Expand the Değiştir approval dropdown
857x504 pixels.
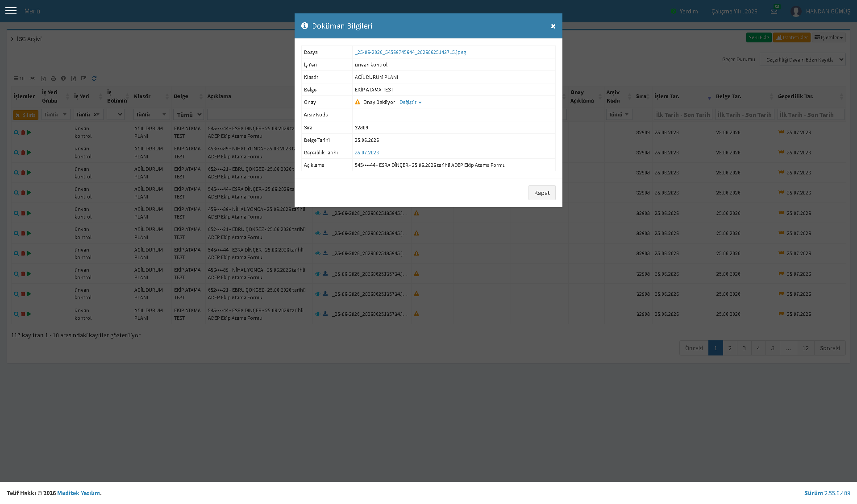click(x=410, y=102)
